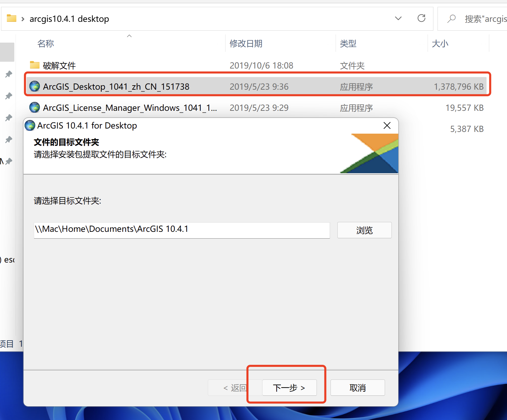Click the arcgis10.4.1 desktop breadcrumb
Screen dimensions: 507x420
point(69,19)
